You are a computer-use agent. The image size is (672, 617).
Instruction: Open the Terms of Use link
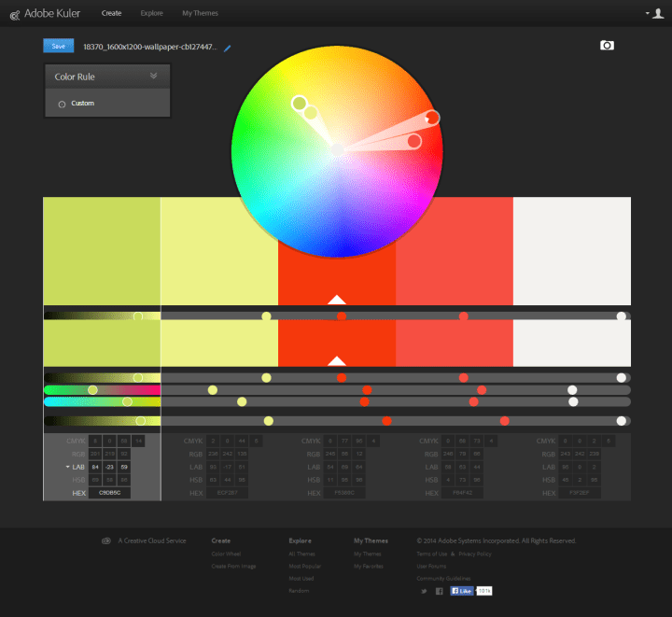432,554
